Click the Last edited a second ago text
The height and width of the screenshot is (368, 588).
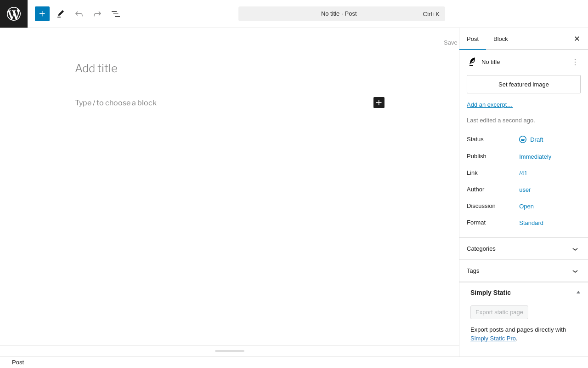(x=501, y=121)
